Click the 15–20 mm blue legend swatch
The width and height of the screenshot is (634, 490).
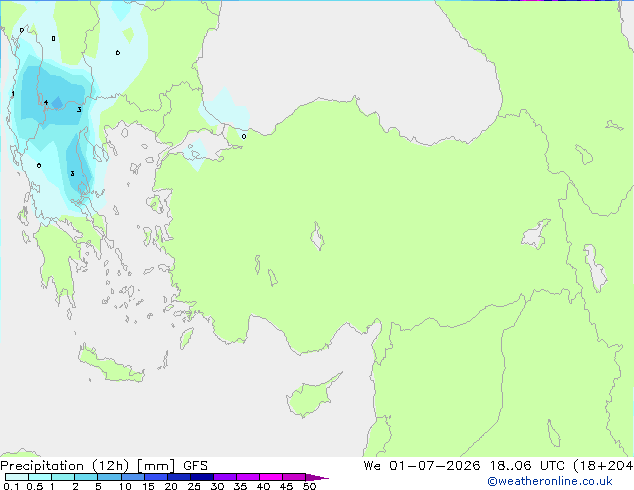click(x=156, y=477)
